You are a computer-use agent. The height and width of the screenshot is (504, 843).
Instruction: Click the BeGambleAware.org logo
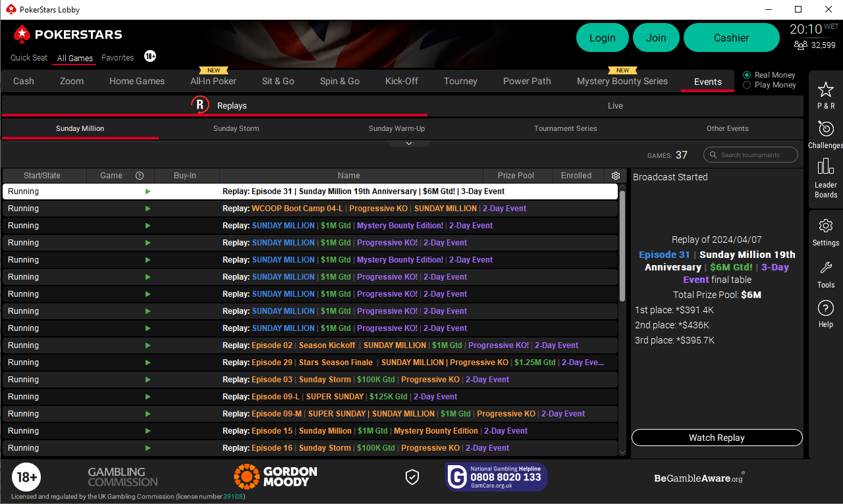[x=699, y=478]
